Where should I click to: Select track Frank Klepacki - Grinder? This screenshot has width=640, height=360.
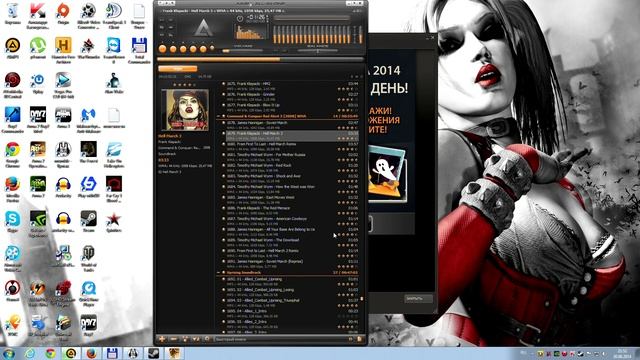click(291, 97)
